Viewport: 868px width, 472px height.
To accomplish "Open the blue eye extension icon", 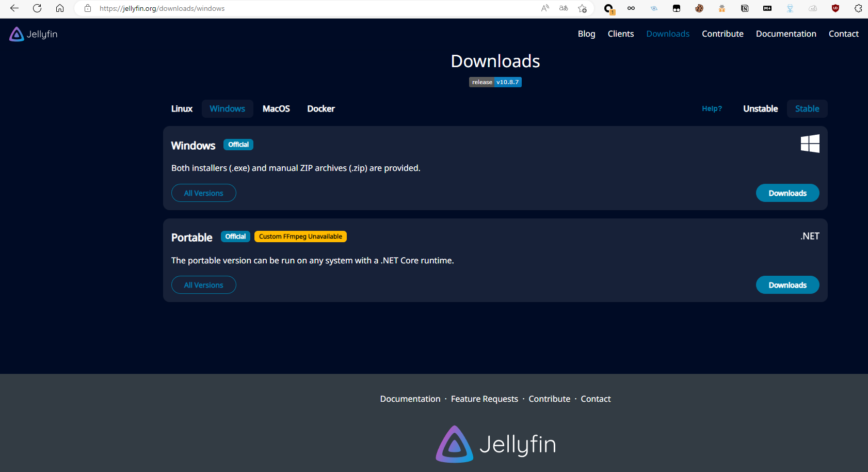I will [x=654, y=8].
